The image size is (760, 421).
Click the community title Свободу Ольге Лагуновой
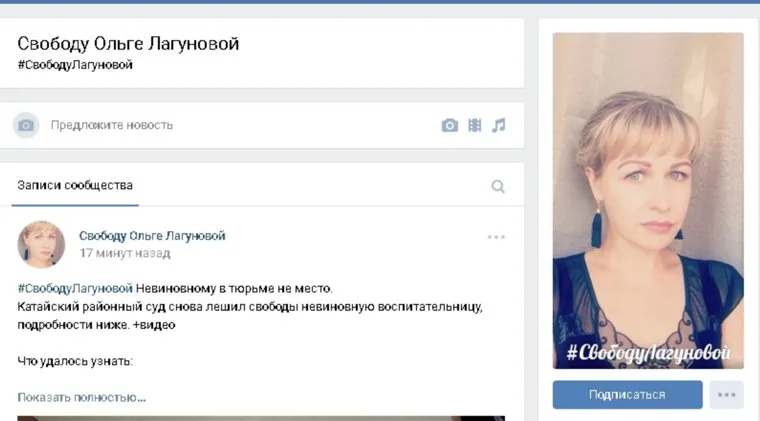pyautogui.click(x=128, y=44)
